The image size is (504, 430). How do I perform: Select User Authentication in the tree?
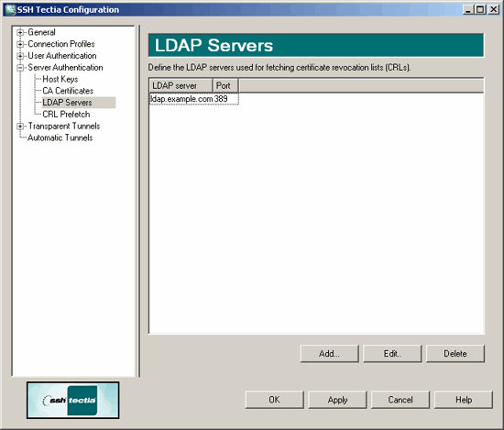62,56
